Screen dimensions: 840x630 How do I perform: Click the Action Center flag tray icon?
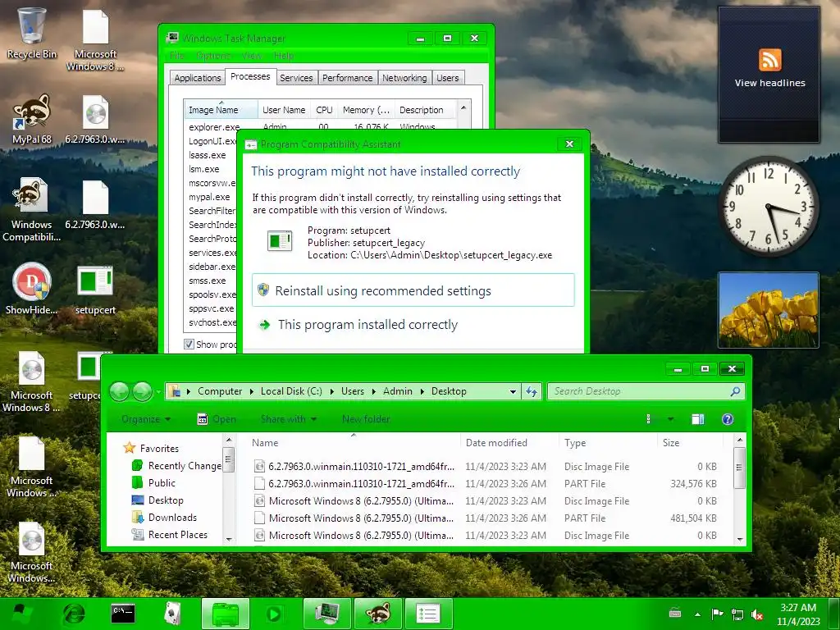(717, 614)
